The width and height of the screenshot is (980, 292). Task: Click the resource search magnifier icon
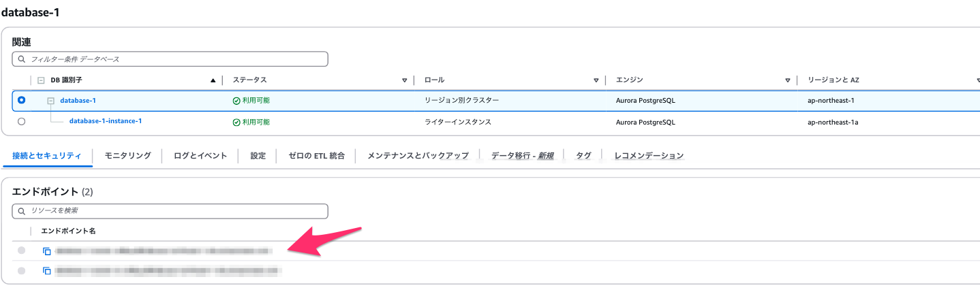pos(22,211)
